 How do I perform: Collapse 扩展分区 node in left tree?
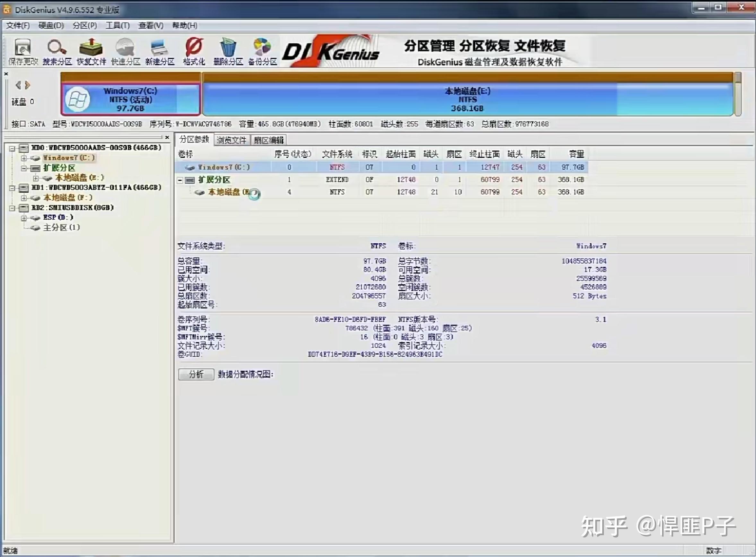pyautogui.click(x=23, y=168)
